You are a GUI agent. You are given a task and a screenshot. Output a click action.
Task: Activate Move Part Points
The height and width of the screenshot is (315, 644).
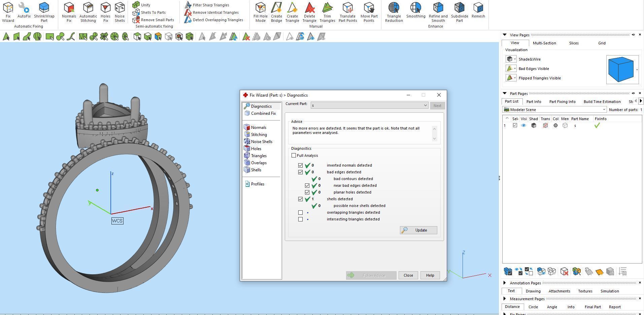coord(369,12)
